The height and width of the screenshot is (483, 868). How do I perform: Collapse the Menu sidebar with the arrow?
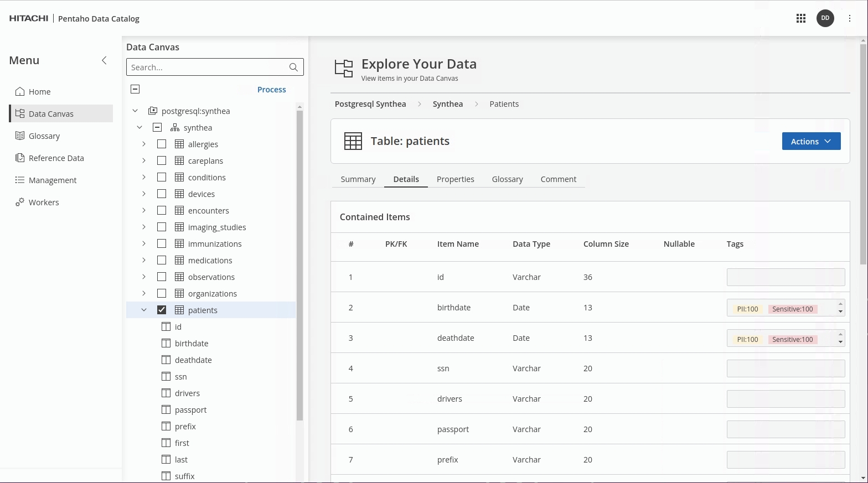pyautogui.click(x=104, y=60)
